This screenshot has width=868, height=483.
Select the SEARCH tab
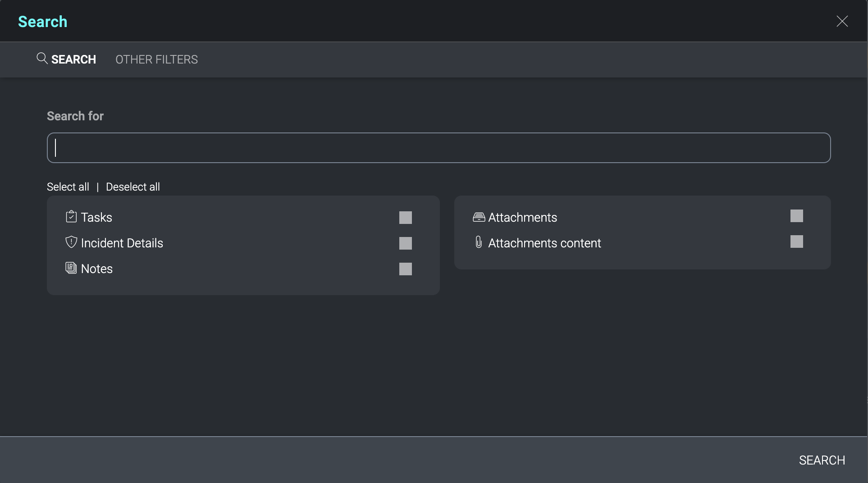73,59
